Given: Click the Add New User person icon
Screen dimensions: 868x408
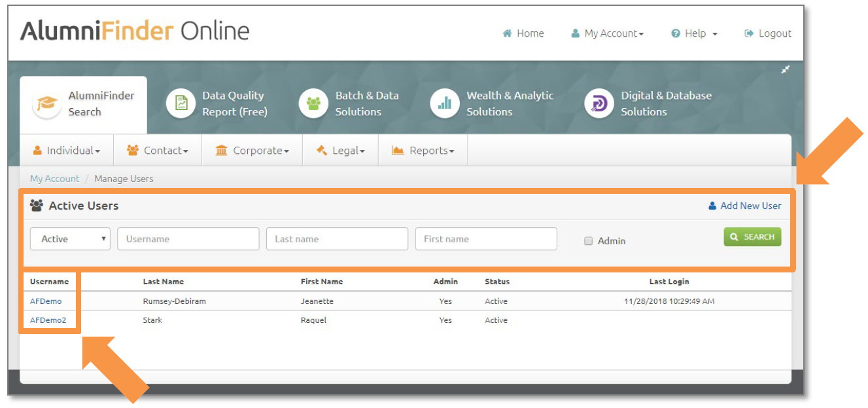Looking at the screenshot, I should point(712,206).
